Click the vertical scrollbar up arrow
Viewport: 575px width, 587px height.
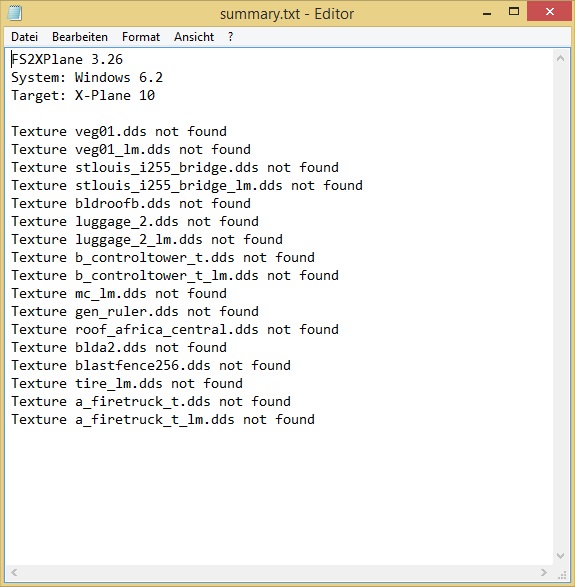pyautogui.click(x=560, y=58)
